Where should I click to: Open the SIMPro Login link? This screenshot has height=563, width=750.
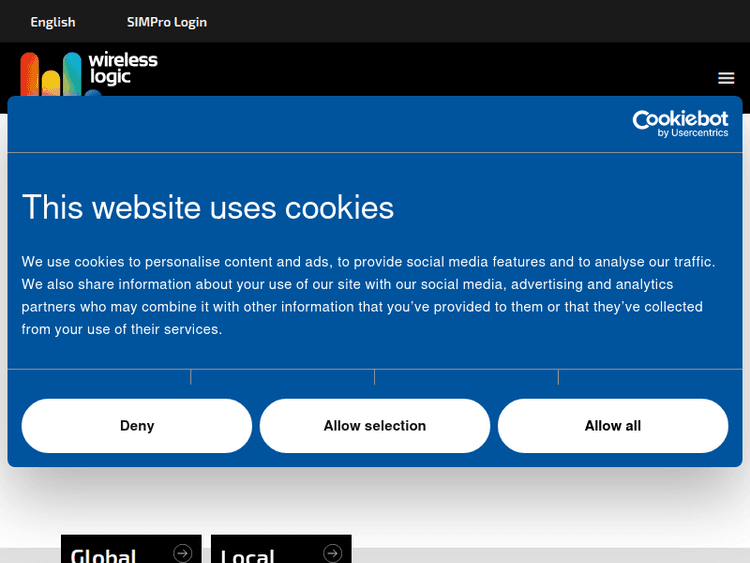tap(167, 22)
